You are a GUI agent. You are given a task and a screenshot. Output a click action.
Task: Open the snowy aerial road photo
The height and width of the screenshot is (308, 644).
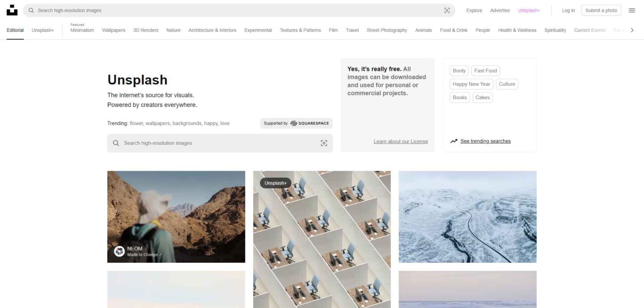pos(467,216)
